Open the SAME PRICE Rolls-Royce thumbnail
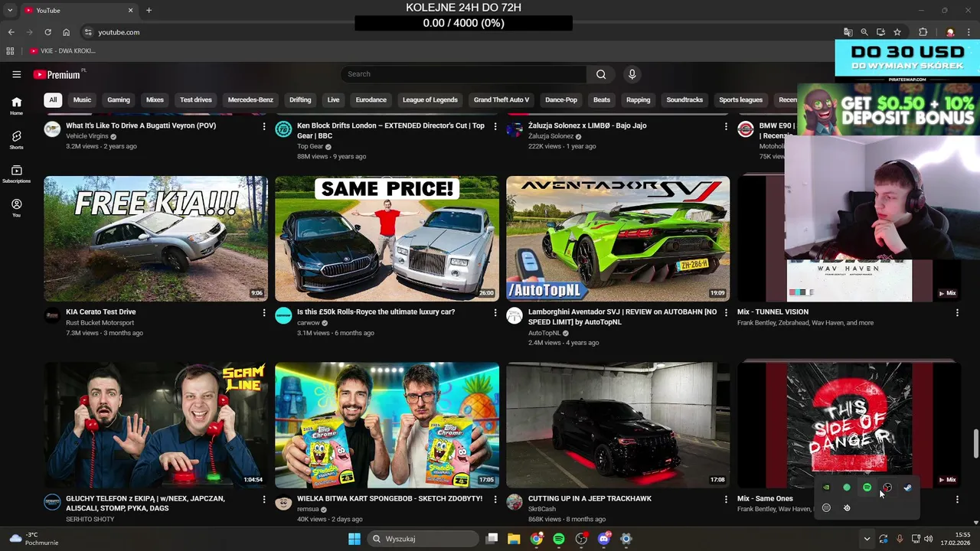Image resolution: width=980 pixels, height=551 pixels. click(x=387, y=239)
